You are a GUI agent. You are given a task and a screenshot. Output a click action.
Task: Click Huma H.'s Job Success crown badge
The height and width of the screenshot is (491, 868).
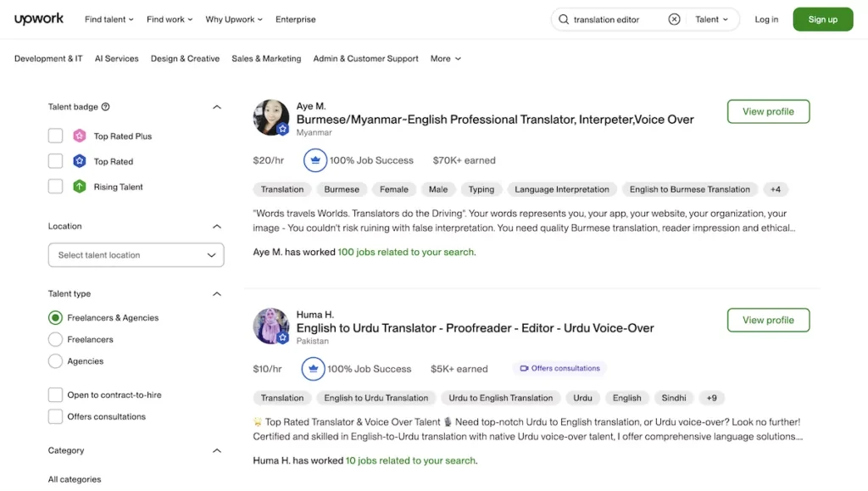coord(314,369)
